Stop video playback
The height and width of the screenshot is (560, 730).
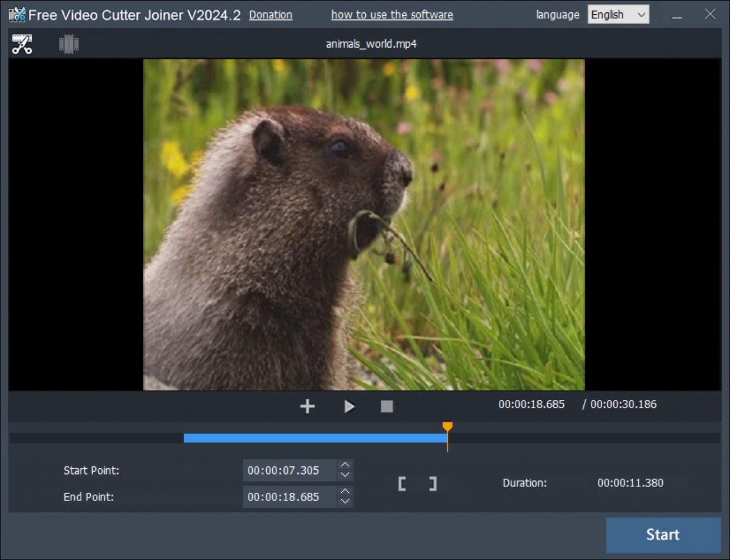click(387, 406)
